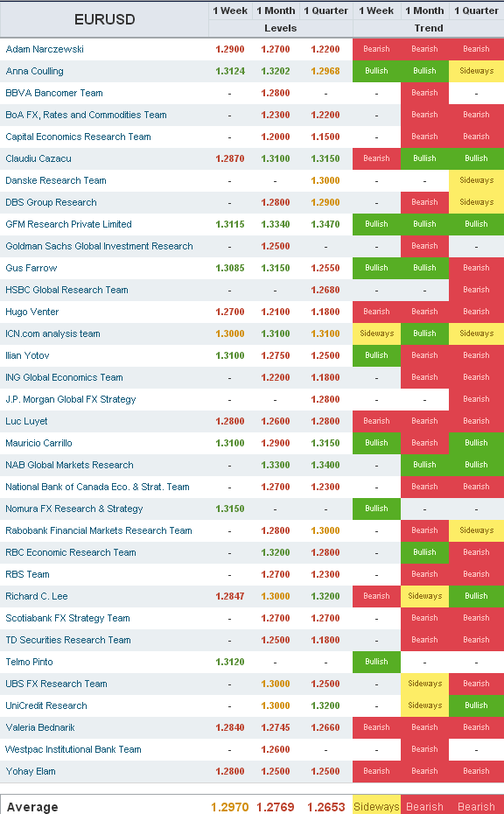
Task: Open J.P. Morgan Global FX Strategy link
Action: click(71, 399)
